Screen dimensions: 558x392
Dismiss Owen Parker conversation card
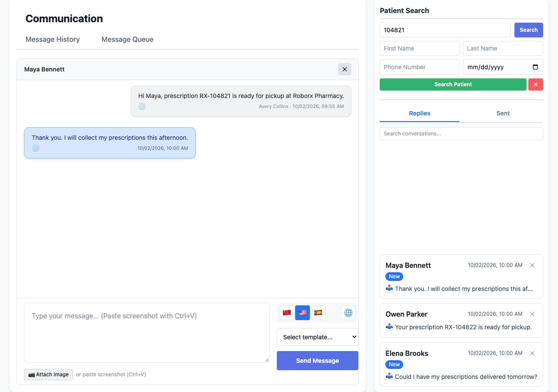(x=532, y=314)
